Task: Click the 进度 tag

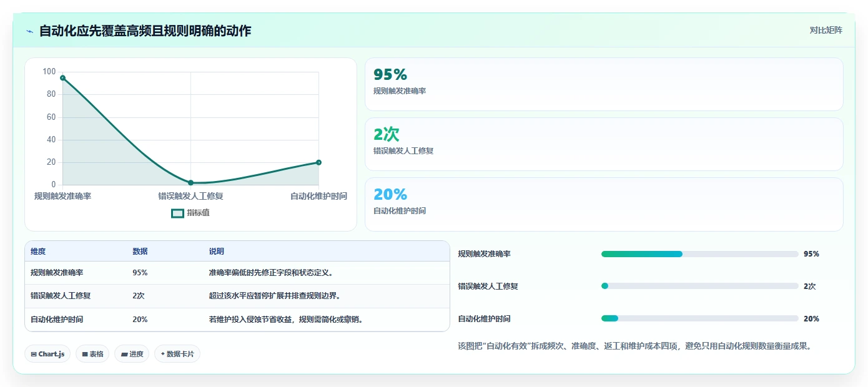Action: [x=132, y=354]
